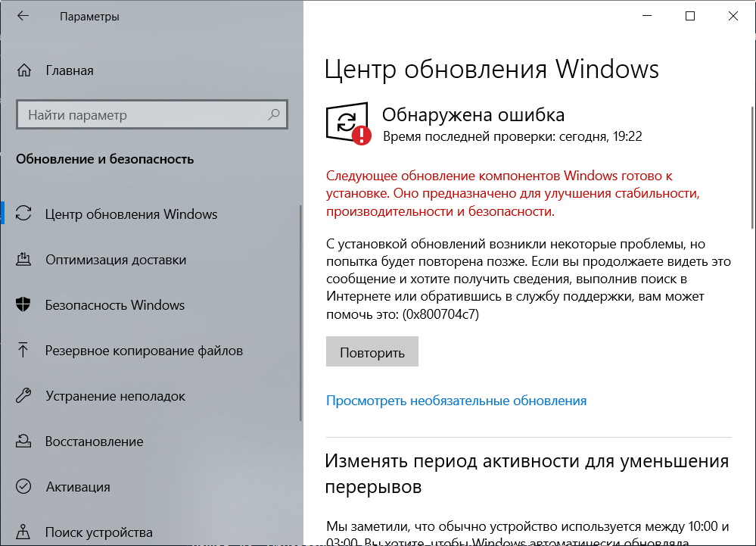
Task: Click the Activation checkmark circle icon
Action: coord(23,486)
